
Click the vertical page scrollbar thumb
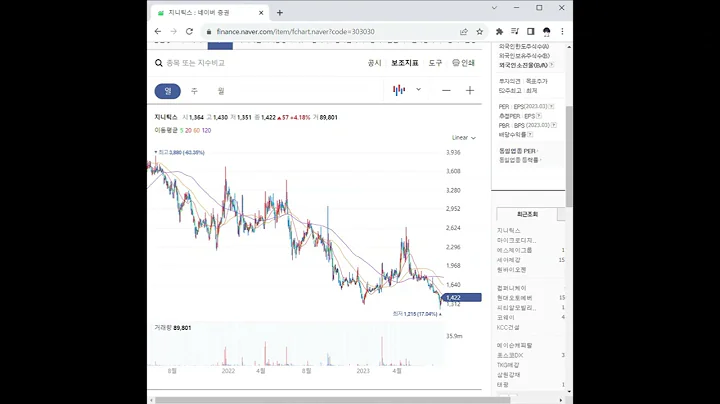(569, 156)
